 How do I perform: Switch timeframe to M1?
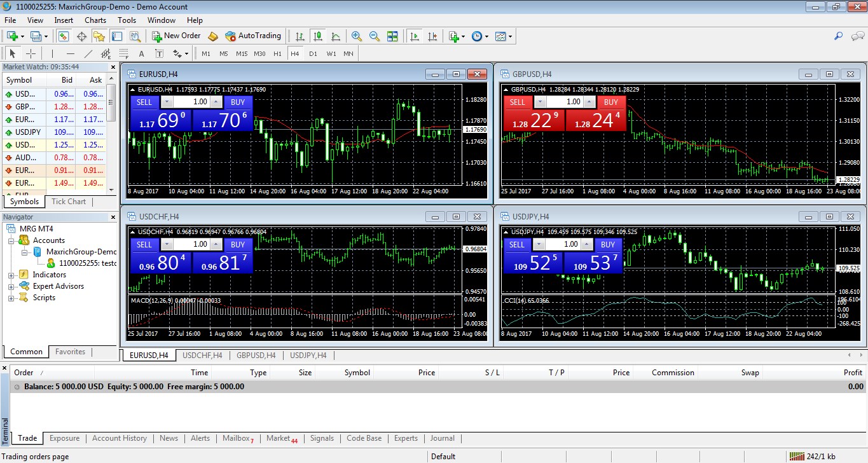(206, 53)
